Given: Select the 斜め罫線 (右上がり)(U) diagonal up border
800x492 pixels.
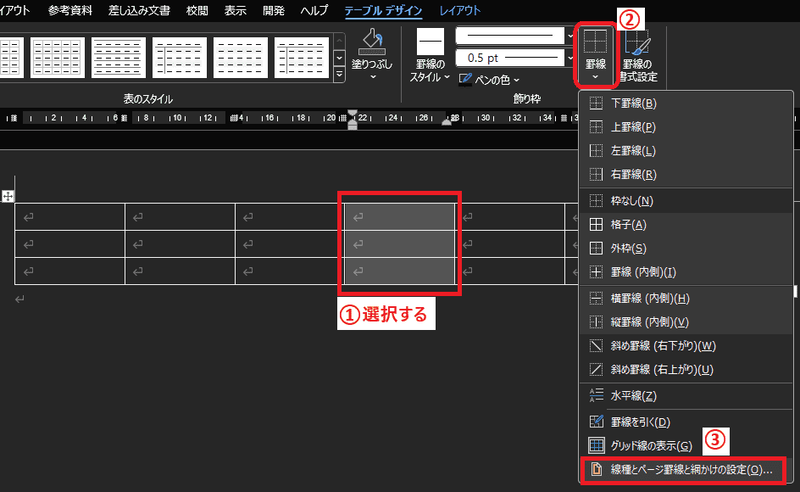Looking at the screenshot, I should [x=686, y=370].
